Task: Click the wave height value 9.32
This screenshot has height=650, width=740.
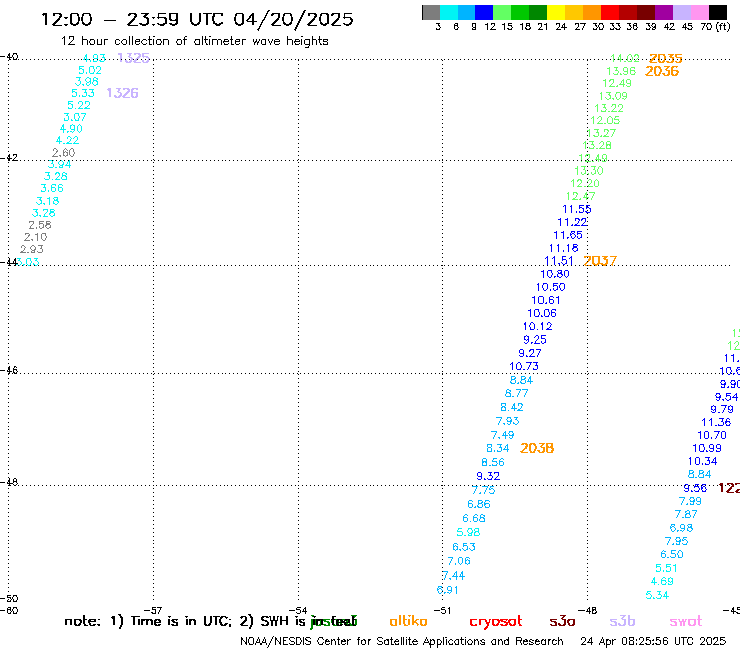Action: (x=488, y=477)
